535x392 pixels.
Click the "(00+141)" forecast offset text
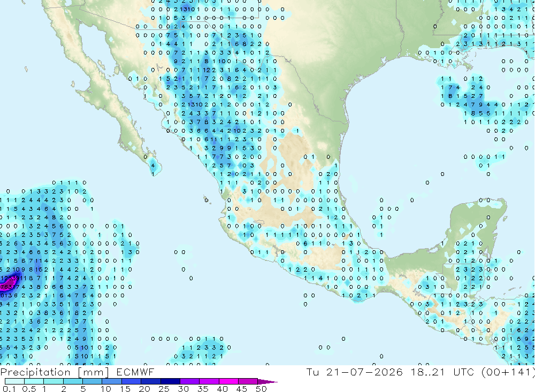point(508,372)
